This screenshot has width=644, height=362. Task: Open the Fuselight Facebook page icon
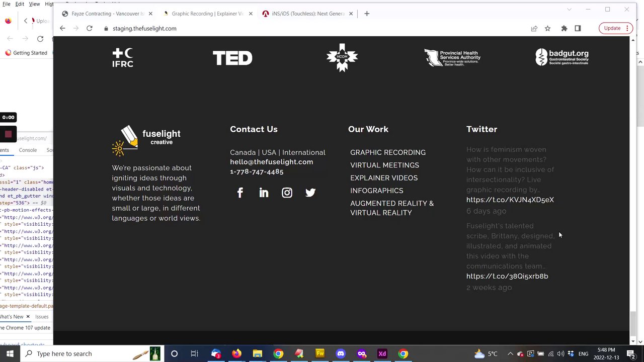pyautogui.click(x=240, y=193)
